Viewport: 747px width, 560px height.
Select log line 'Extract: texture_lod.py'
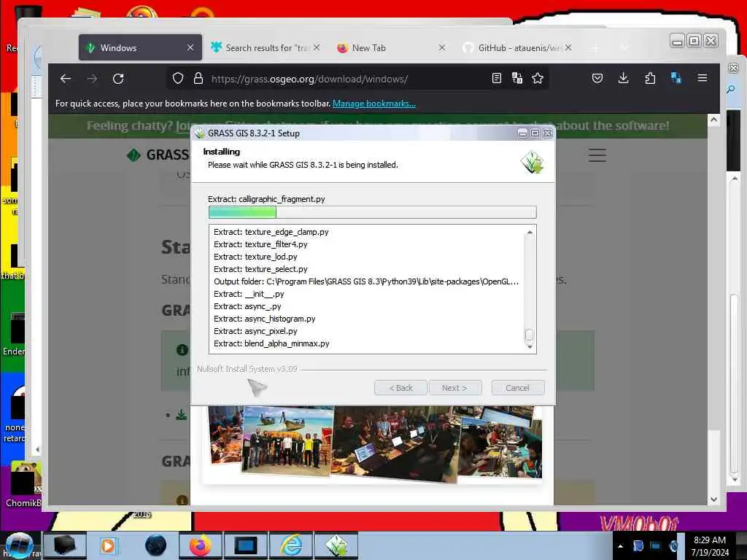coord(255,257)
